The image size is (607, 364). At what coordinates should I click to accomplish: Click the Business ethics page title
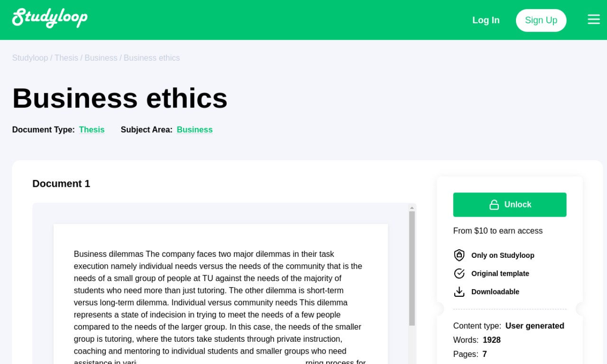point(120,98)
